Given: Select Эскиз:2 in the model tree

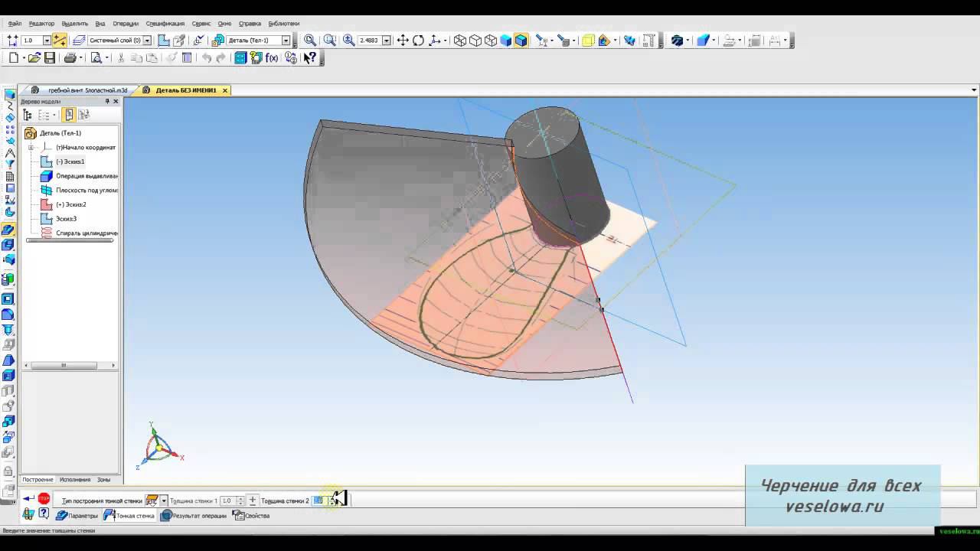Looking at the screenshot, I should tap(70, 204).
